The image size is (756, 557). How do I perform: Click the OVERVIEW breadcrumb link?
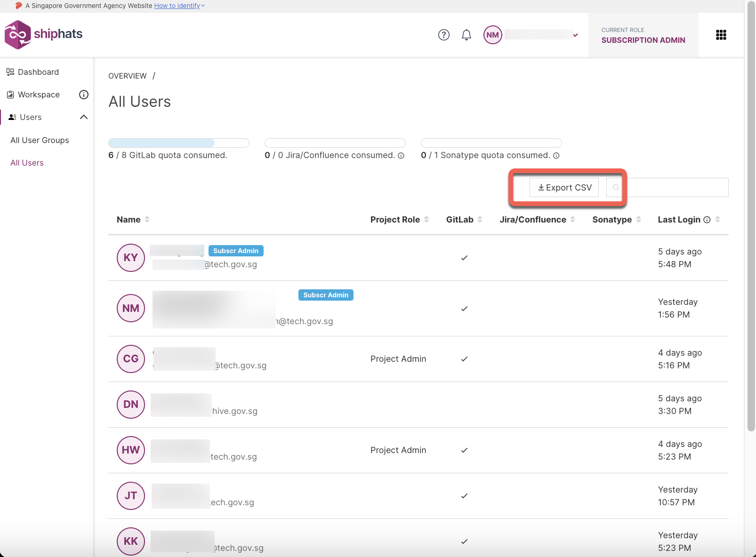pyautogui.click(x=128, y=76)
